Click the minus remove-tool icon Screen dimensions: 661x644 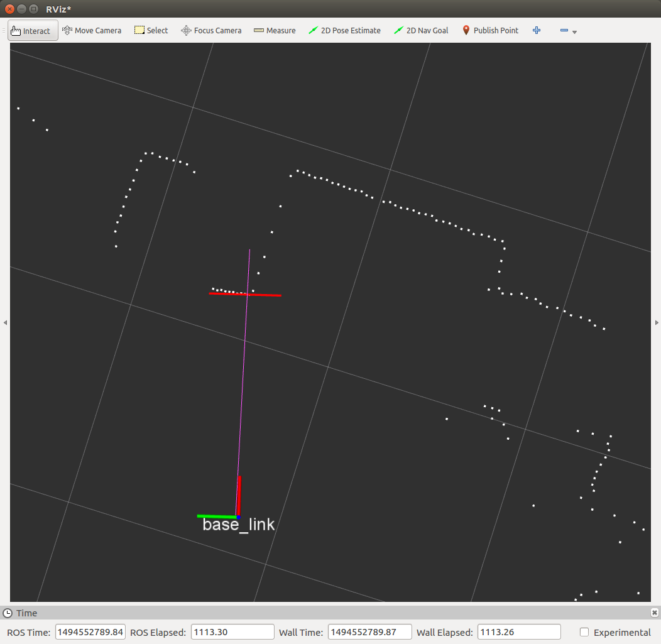tap(564, 30)
